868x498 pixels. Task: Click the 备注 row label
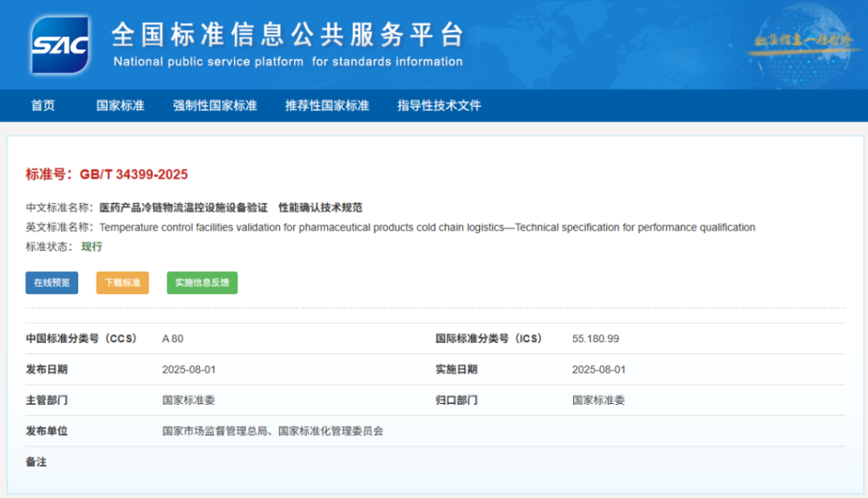pyautogui.click(x=36, y=462)
